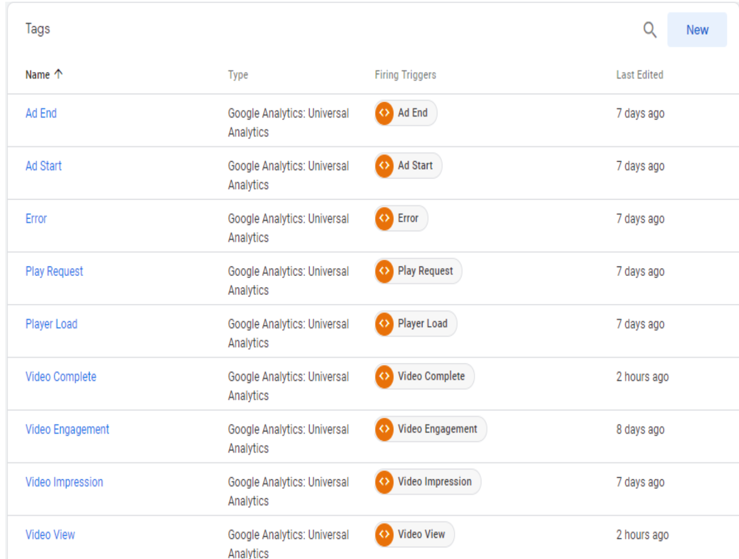Open the Error tag link

click(x=36, y=219)
